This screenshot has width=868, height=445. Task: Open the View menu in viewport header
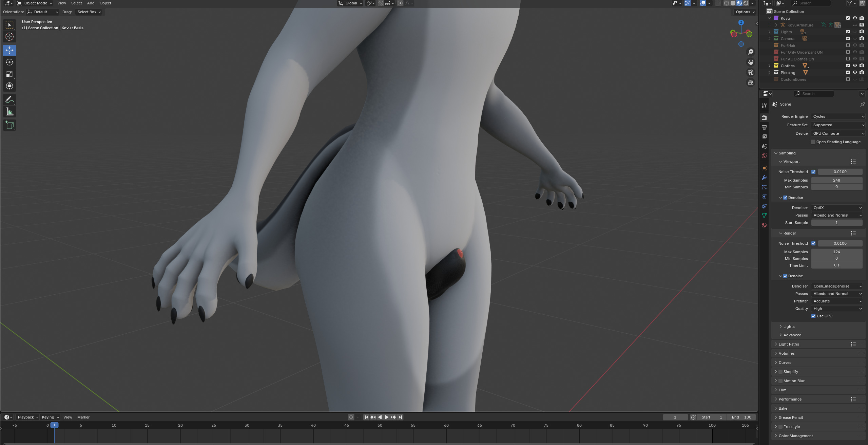click(x=62, y=3)
